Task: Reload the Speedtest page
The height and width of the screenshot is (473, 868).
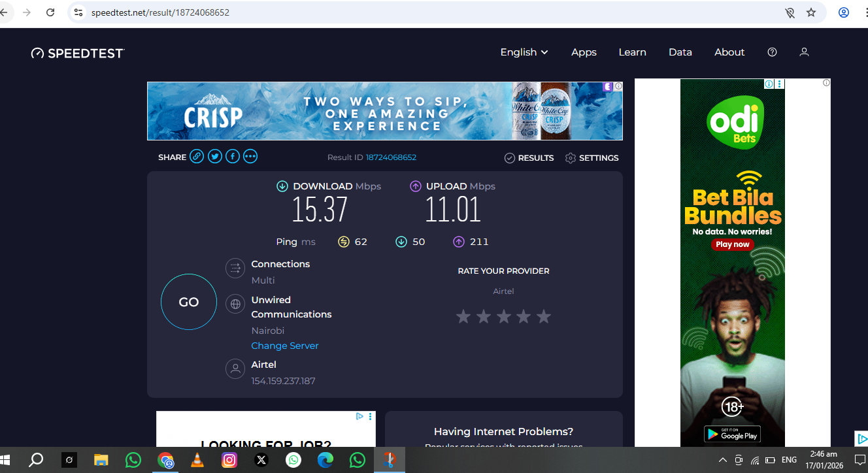Action: point(50,12)
